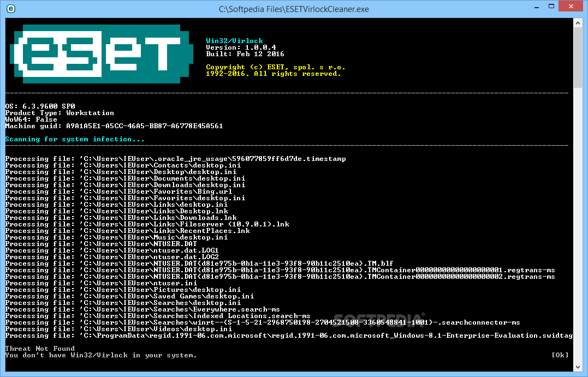Click the 'Copyright (c) ESET, spol. s r.o.' line
This screenshot has height=377, width=588.
click(x=276, y=67)
